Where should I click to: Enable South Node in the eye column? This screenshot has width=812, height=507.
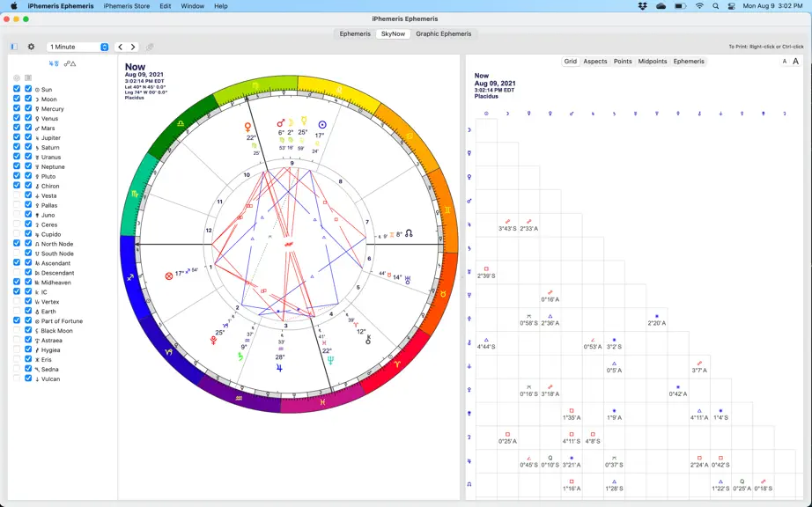click(x=17, y=253)
